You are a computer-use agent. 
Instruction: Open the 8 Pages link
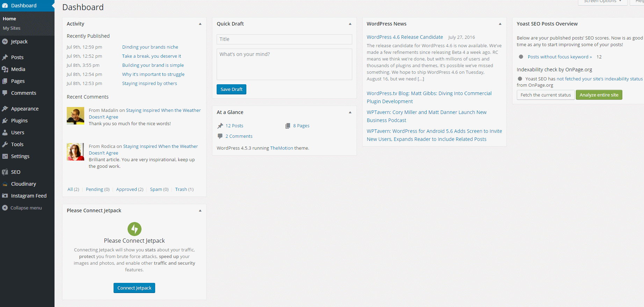301,126
